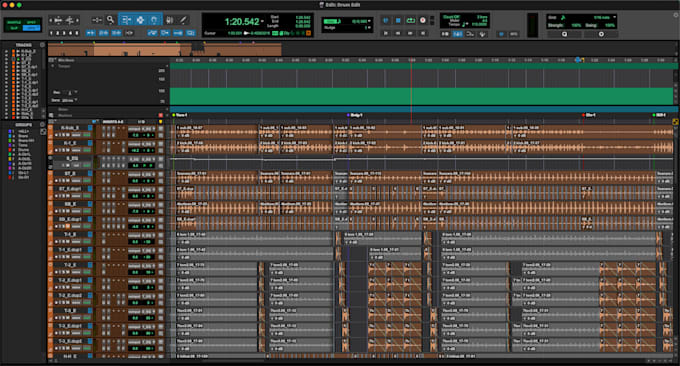Select the Selector tool in Smart Tool group

click(140, 20)
